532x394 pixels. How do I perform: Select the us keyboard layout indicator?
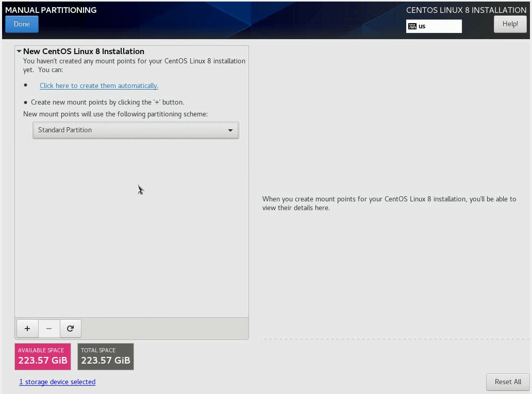[434, 26]
